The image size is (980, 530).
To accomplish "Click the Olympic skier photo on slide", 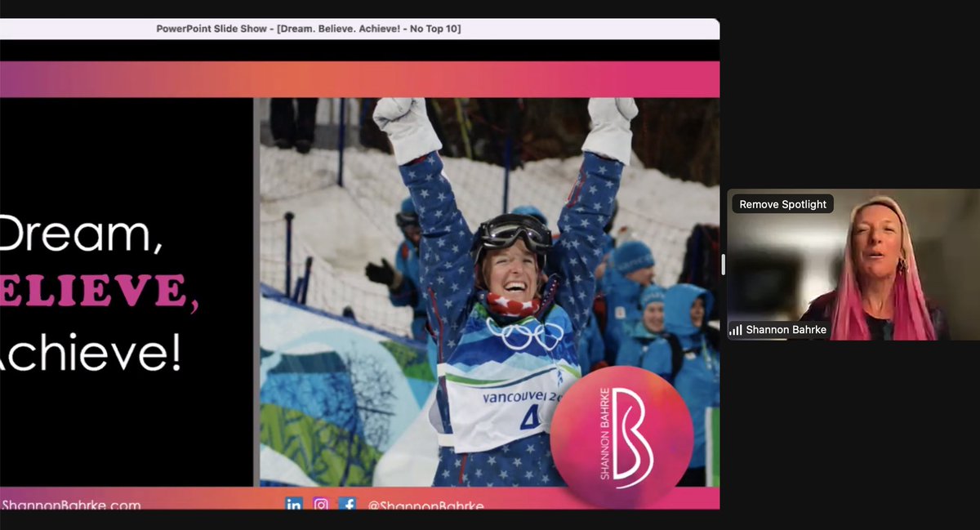I will coord(489,292).
